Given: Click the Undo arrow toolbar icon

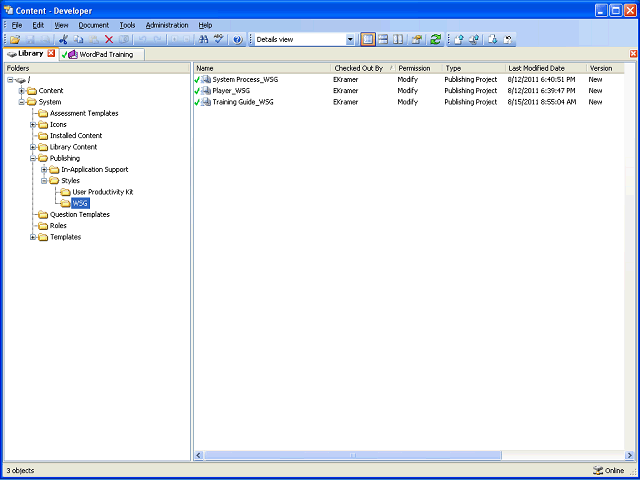Looking at the screenshot, I should click(142, 40).
